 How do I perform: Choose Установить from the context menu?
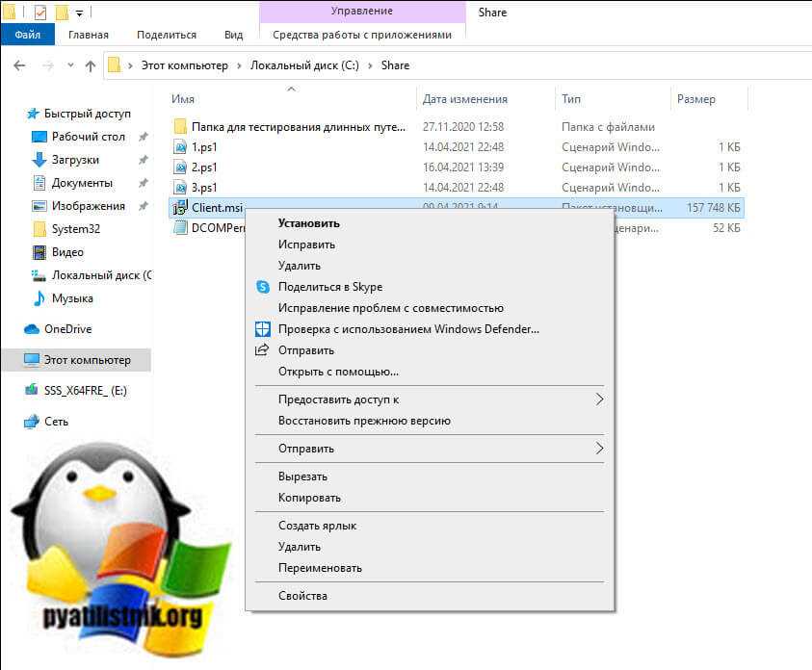[x=308, y=223]
